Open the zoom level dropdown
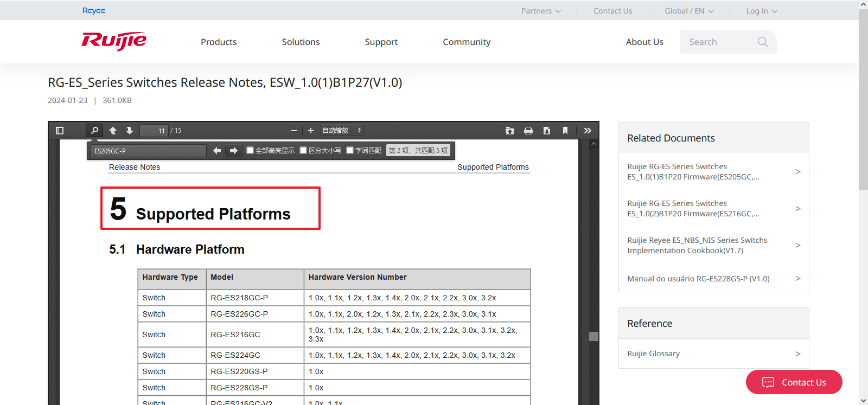The image size is (868, 405). pyautogui.click(x=342, y=131)
